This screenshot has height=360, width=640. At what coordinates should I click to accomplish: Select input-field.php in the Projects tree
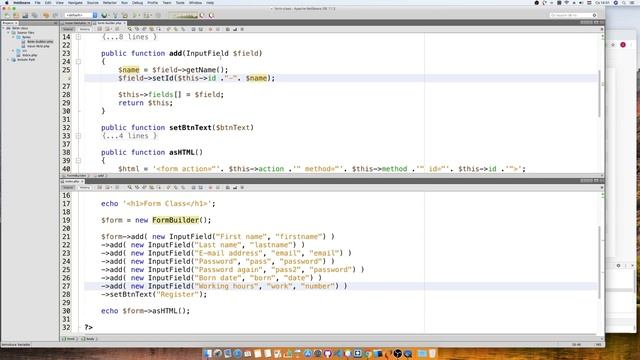(38, 46)
